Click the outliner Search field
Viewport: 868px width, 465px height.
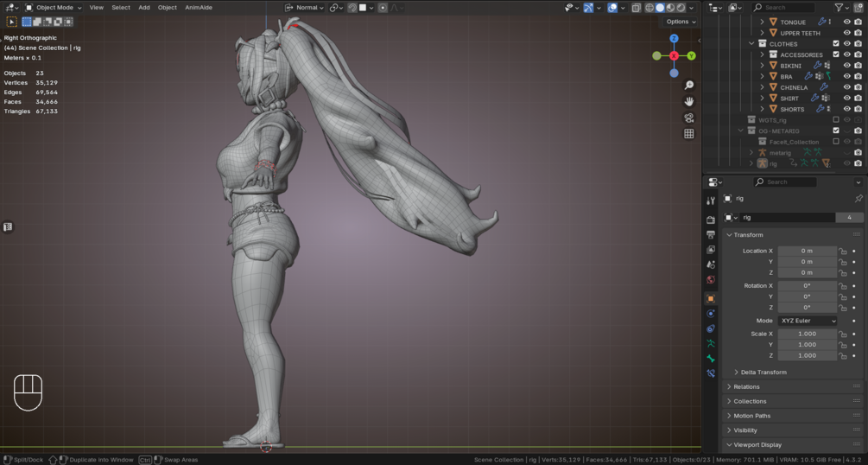782,7
